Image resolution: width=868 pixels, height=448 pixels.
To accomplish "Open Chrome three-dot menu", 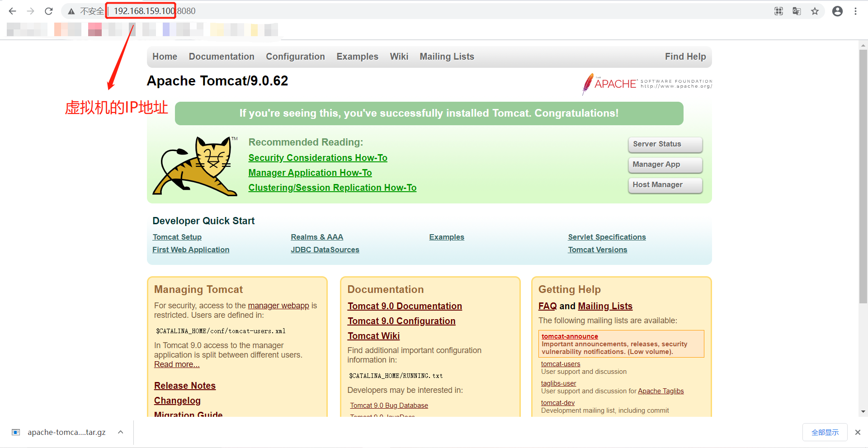I will (x=855, y=11).
